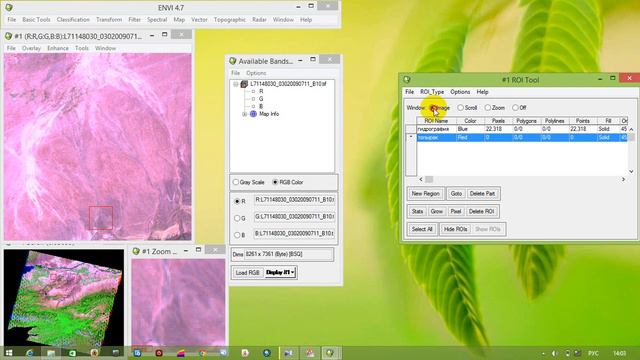Click the ROI table scroll-right arrow
The image size is (640, 360).
(x=623, y=179)
